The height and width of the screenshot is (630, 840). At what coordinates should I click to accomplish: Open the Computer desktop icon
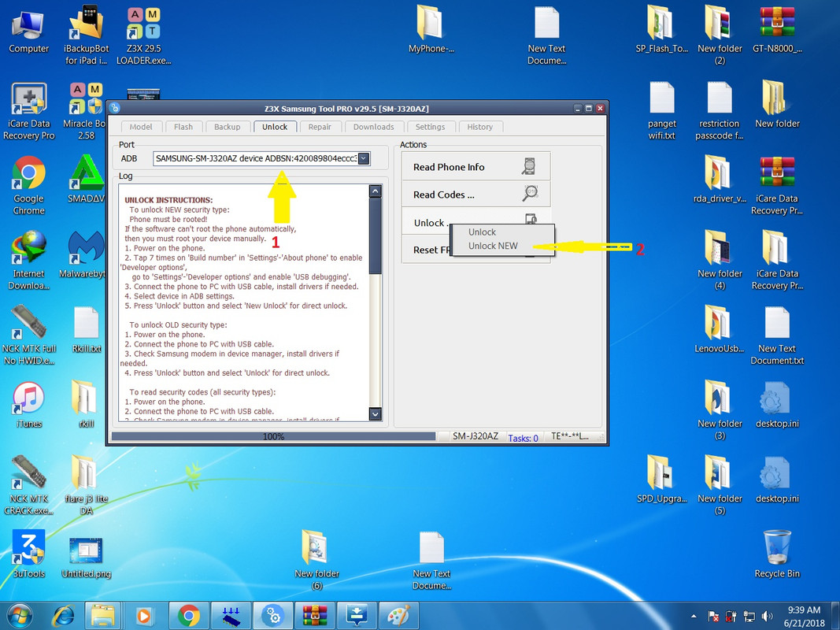click(x=28, y=32)
